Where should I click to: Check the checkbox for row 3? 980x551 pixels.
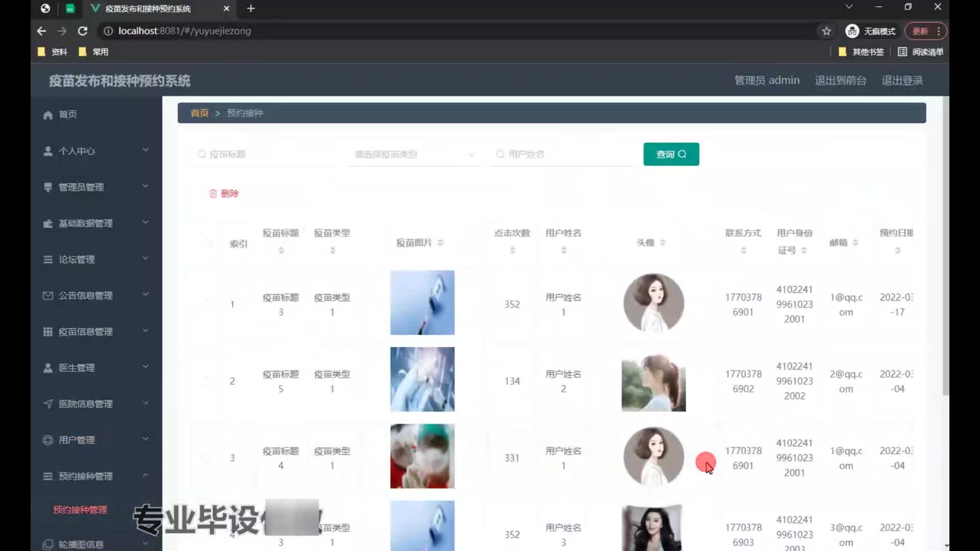[206, 458]
